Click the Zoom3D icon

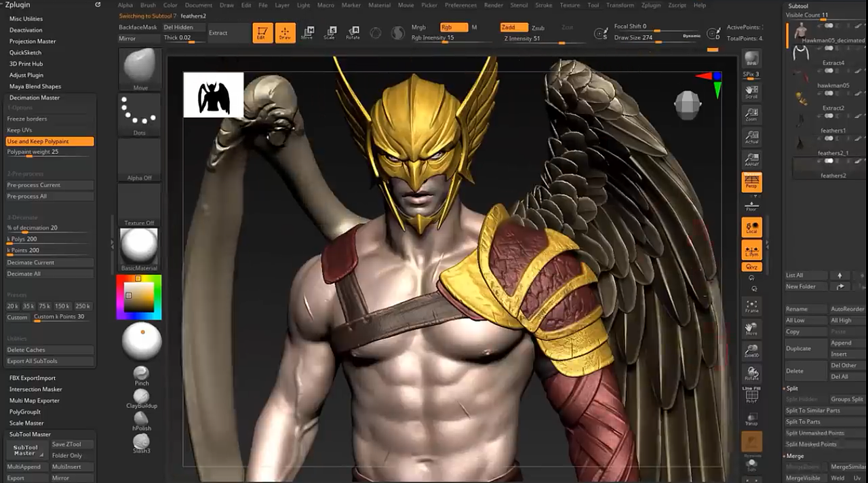coord(751,351)
